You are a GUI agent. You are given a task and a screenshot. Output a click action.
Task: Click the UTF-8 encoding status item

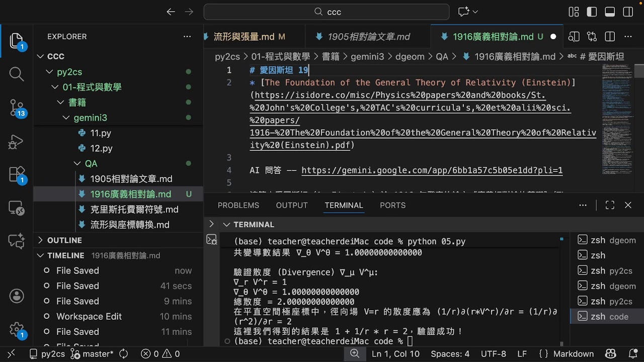tap(494, 354)
